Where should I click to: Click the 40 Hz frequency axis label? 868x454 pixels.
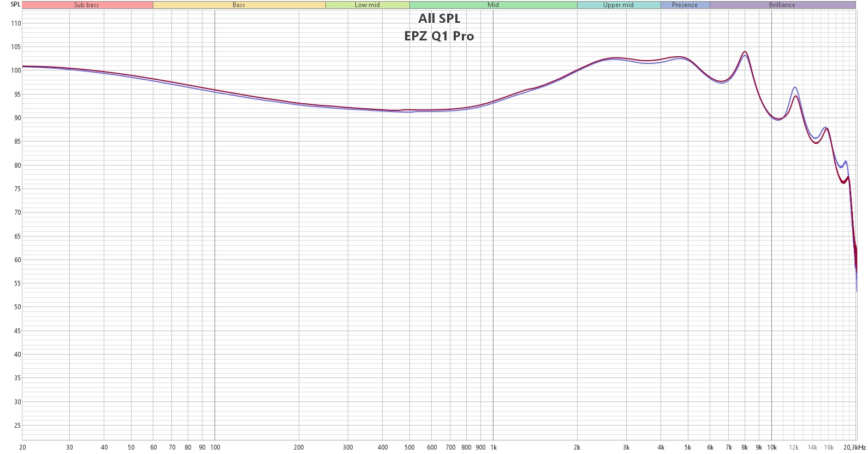click(104, 447)
